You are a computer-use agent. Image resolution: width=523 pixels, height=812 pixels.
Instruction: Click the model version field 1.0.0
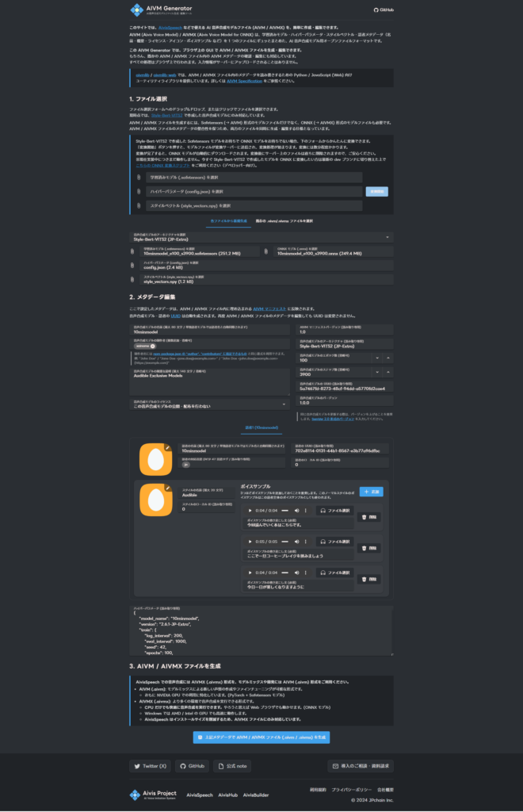tap(345, 400)
